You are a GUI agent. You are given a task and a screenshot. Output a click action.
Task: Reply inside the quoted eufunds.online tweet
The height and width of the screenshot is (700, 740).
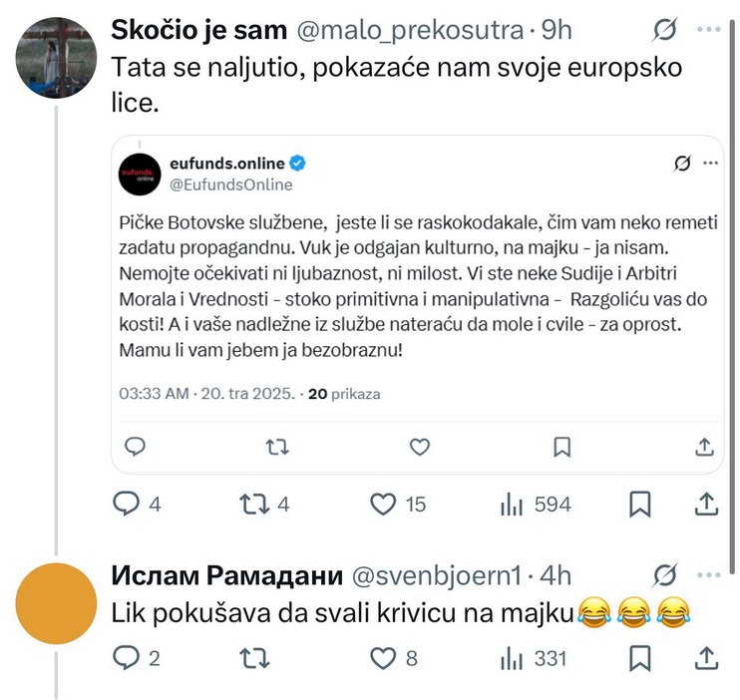pos(136,446)
